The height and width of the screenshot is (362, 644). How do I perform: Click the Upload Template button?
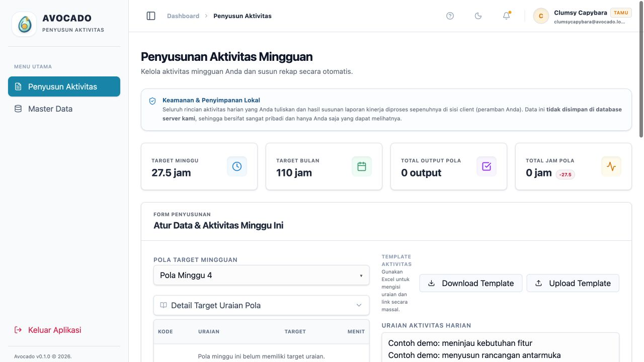tap(573, 283)
